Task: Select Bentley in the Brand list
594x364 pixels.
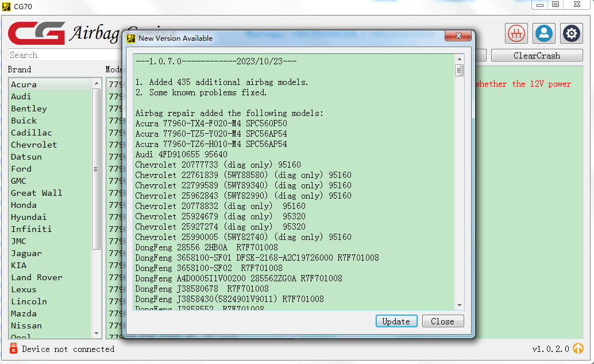Action: coord(50,109)
